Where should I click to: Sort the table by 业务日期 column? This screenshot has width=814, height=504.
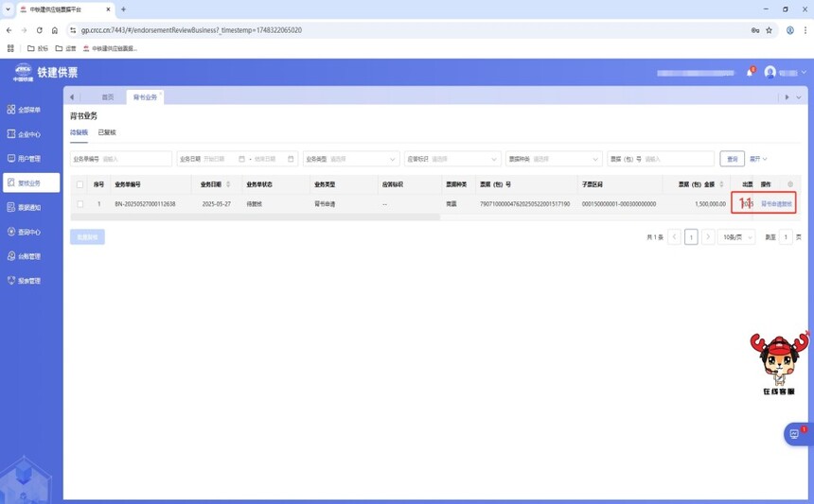point(227,184)
